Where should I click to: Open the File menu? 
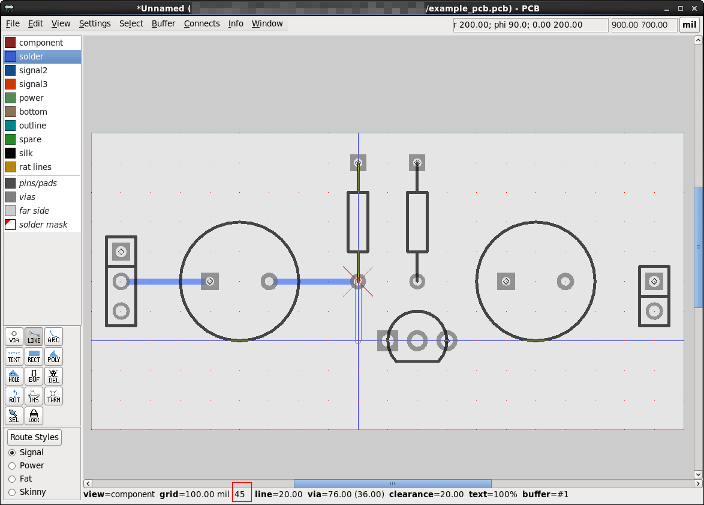tap(13, 23)
